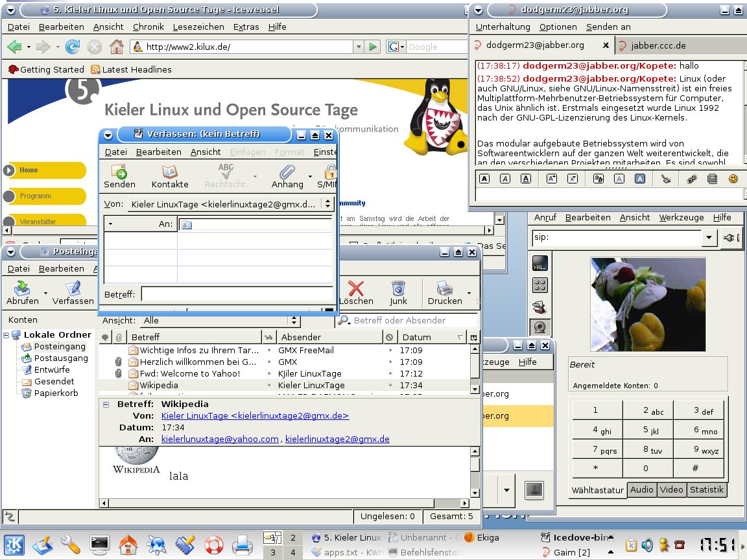Open the Chronik menu in Iceweasel

pyautogui.click(x=148, y=27)
